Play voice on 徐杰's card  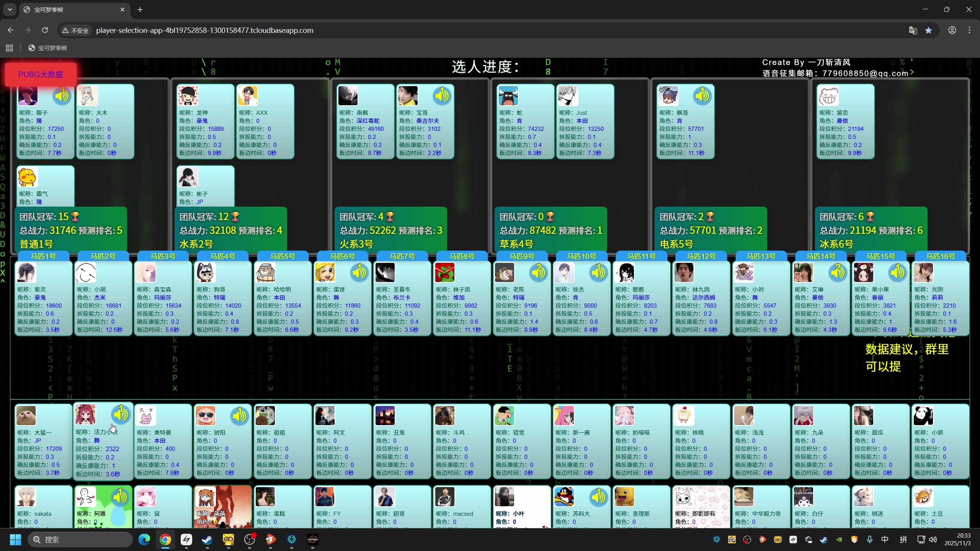click(598, 273)
